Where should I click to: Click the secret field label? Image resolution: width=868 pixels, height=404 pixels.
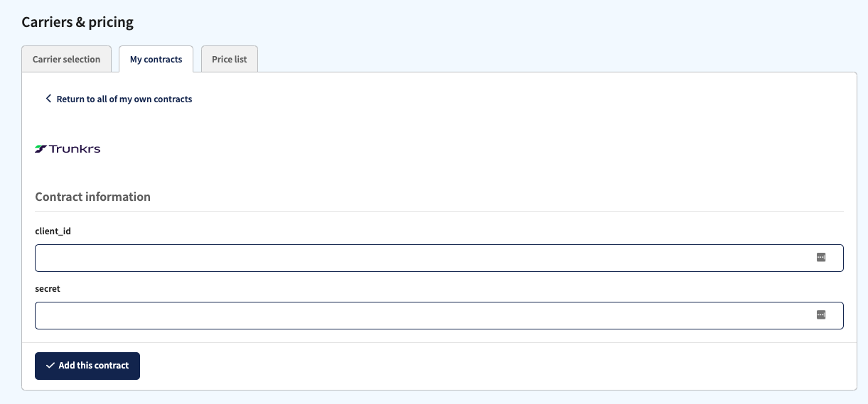(x=48, y=289)
